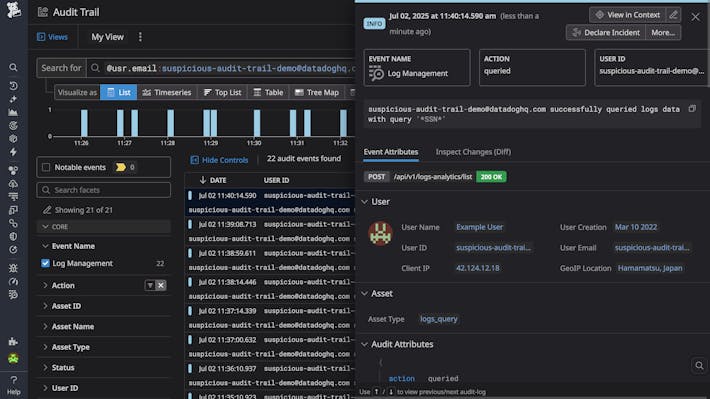Select My View
This screenshot has height=399, width=710.
point(107,37)
